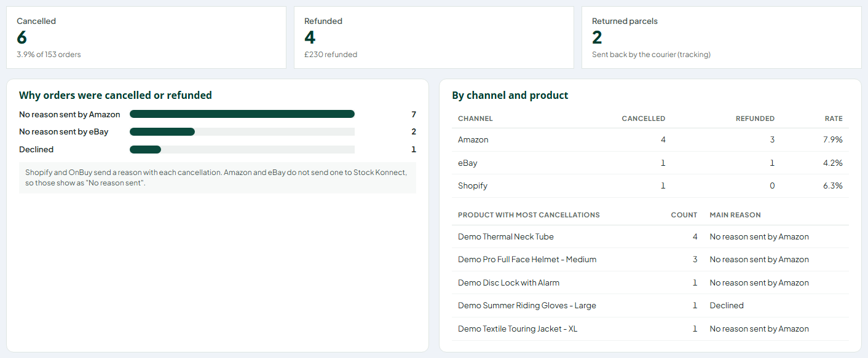
Task: Click the progress bar for No reason sent by Amazon
Action: point(242,114)
